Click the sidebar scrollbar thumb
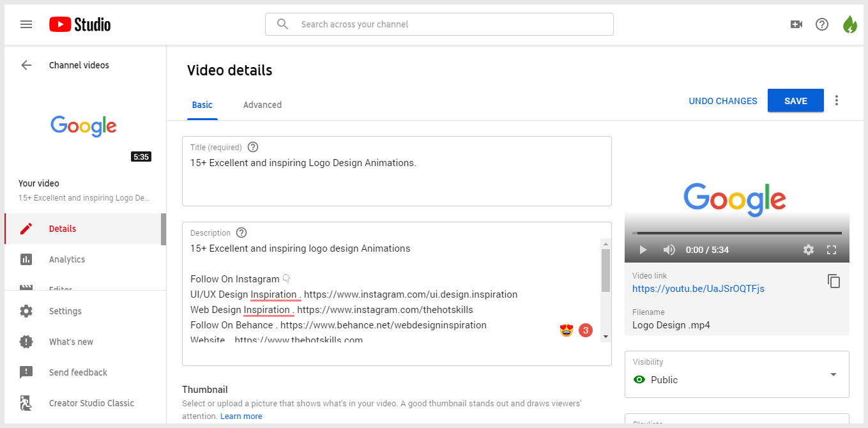The height and width of the screenshot is (428, 868). click(x=164, y=229)
